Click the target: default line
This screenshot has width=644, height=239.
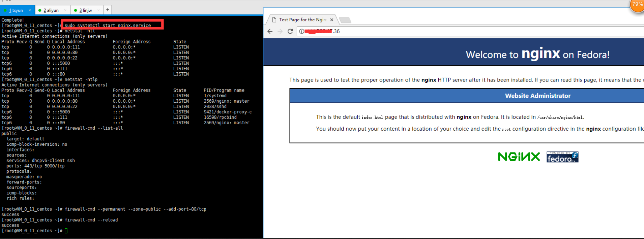[25, 139]
